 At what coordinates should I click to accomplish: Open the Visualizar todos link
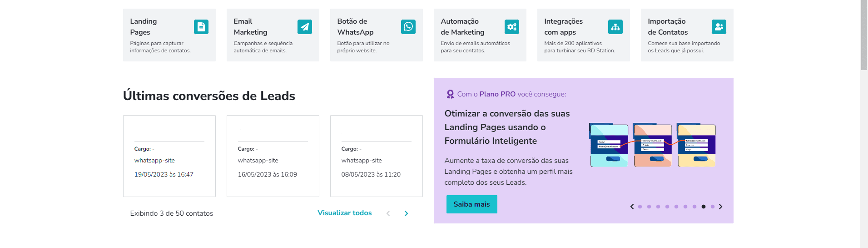[x=344, y=213]
